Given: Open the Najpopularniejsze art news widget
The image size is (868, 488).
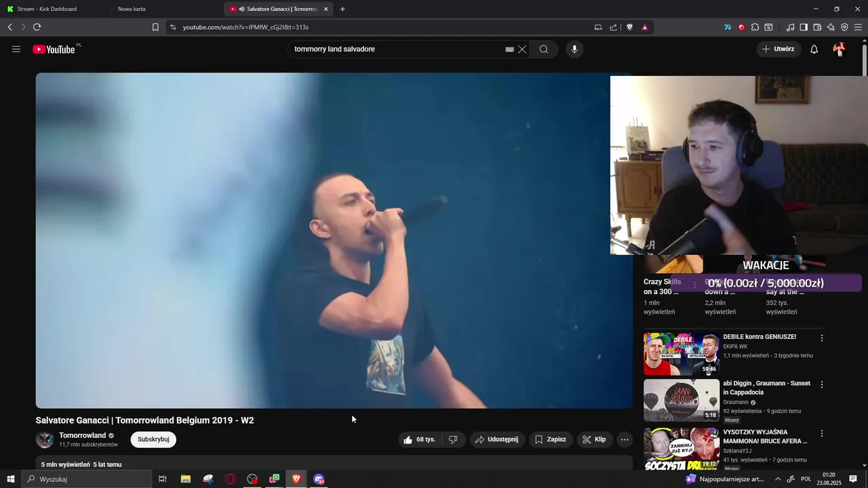Looking at the screenshot, I should (x=726, y=479).
